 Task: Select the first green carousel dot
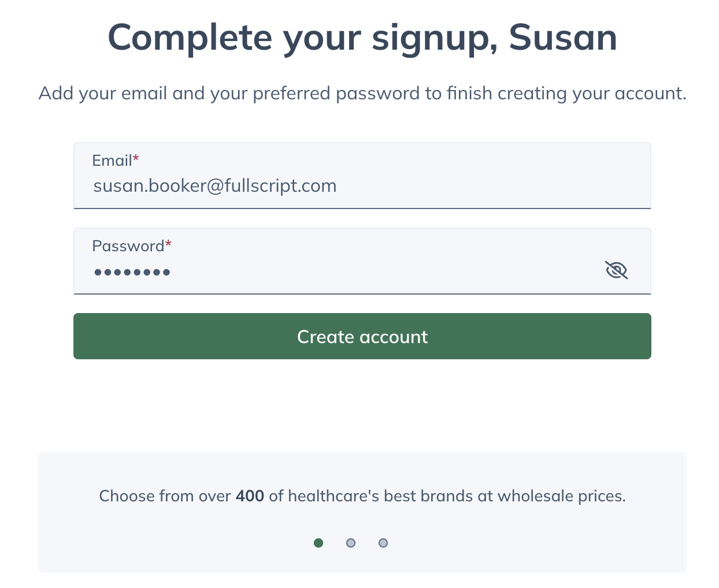318,543
